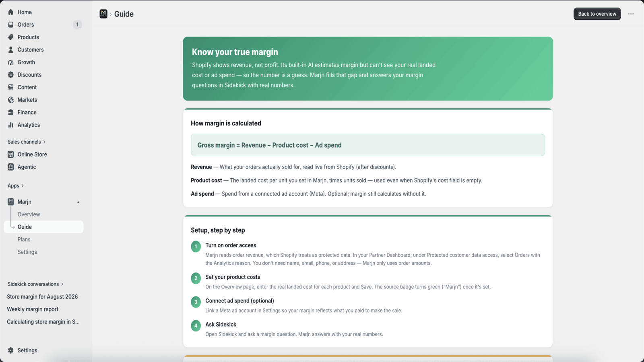Open Analytics bar chart icon
Viewport: 644px width, 362px height.
pos(11,125)
